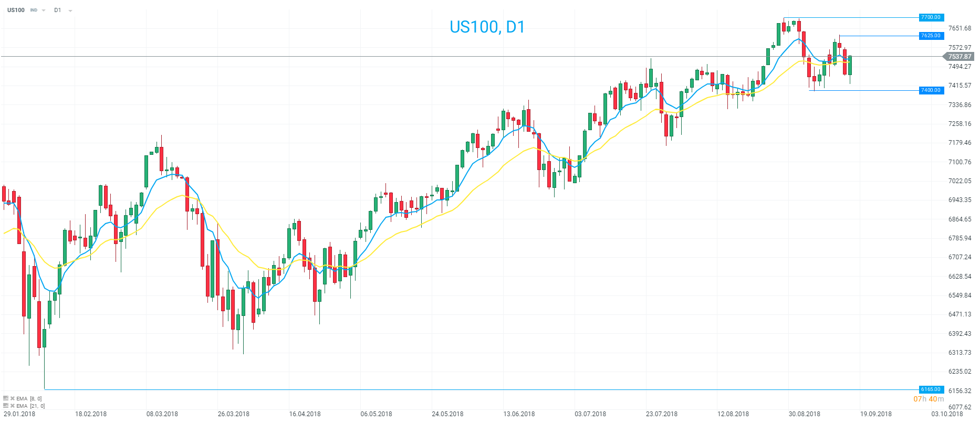The width and height of the screenshot is (980, 423).
Task: Select the 7625.00 price level tag
Action: click(931, 36)
